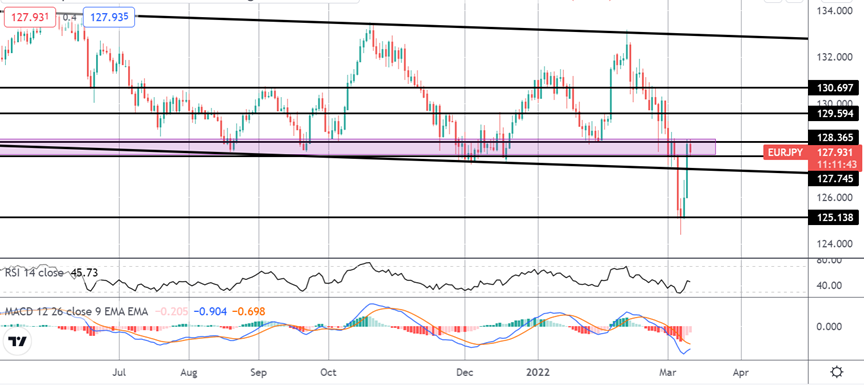Open chart settings gear icon

(836, 371)
